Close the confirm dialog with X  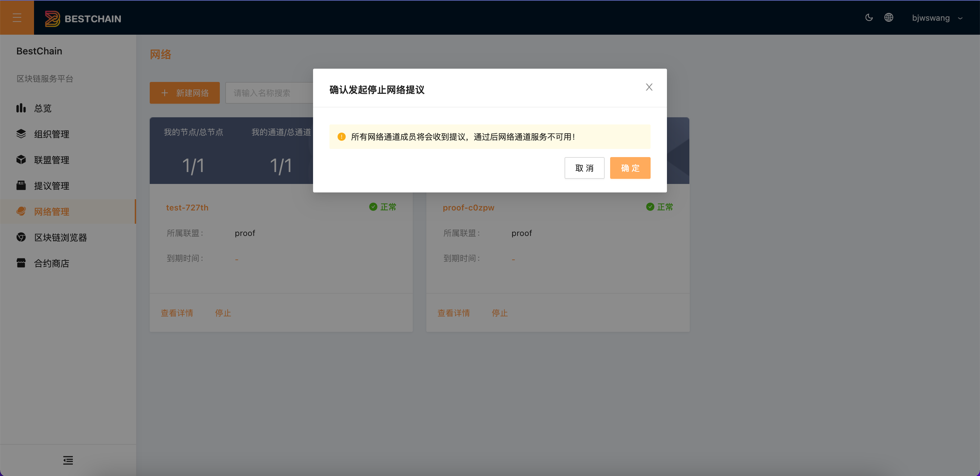point(649,87)
